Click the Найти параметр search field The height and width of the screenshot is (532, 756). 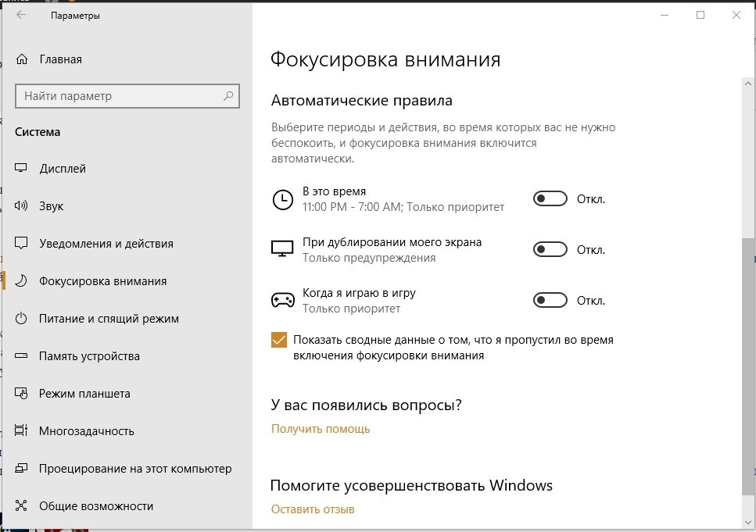(117, 96)
